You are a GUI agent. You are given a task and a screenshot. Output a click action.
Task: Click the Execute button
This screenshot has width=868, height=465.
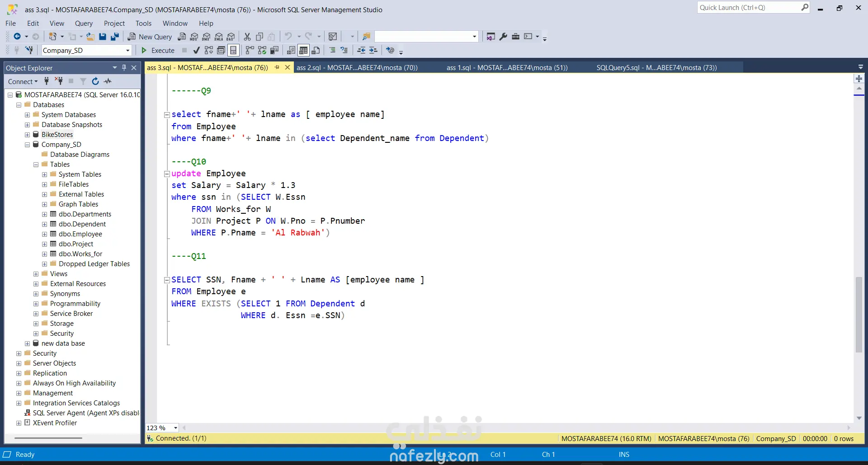[158, 50]
